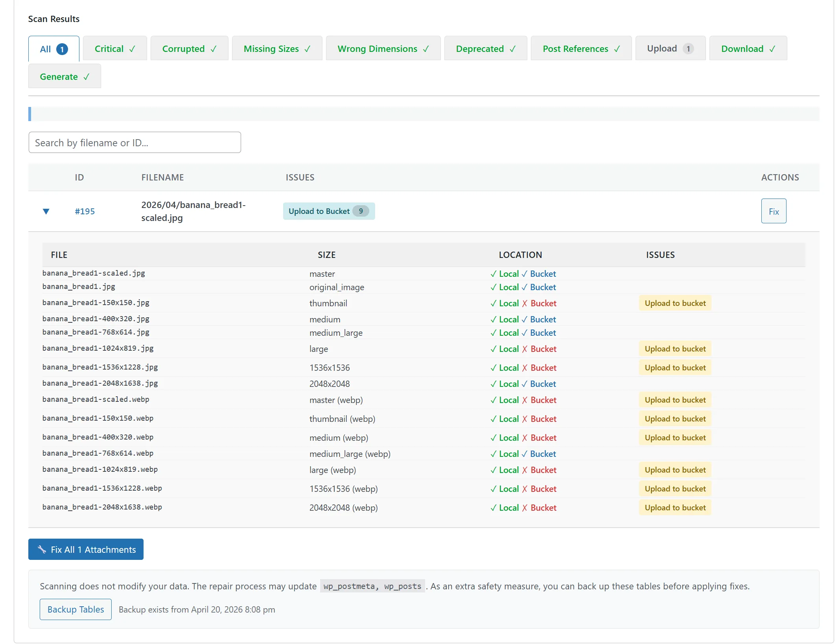The width and height of the screenshot is (840, 644).
Task: Click the 2026/04/banana_bread1-scaled.jpg filename cell
Action: coord(193,211)
